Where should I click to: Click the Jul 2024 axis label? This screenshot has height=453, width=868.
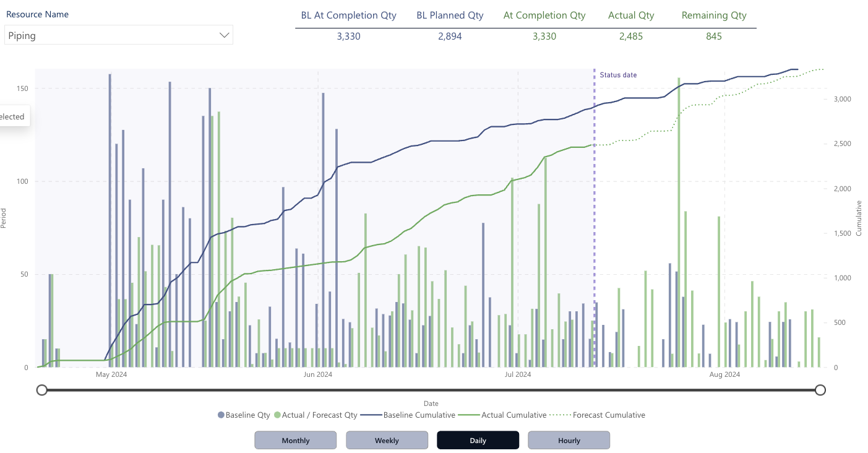518,374
